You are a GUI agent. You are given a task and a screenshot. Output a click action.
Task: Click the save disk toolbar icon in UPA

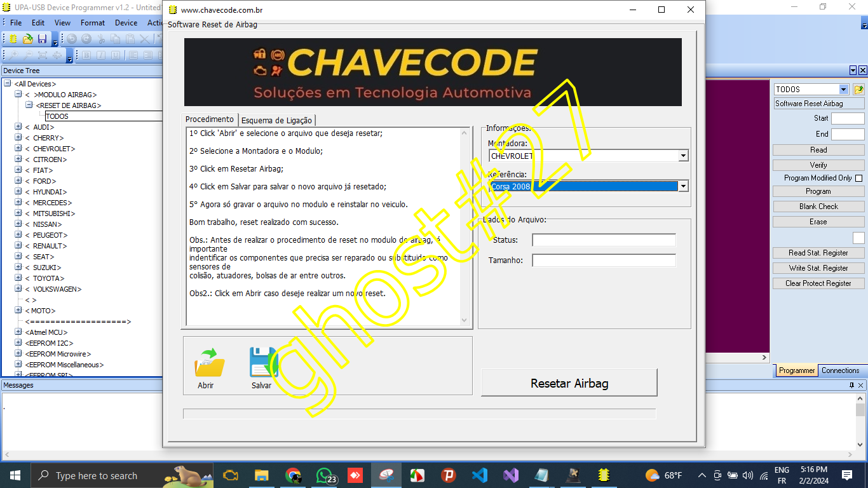point(42,39)
